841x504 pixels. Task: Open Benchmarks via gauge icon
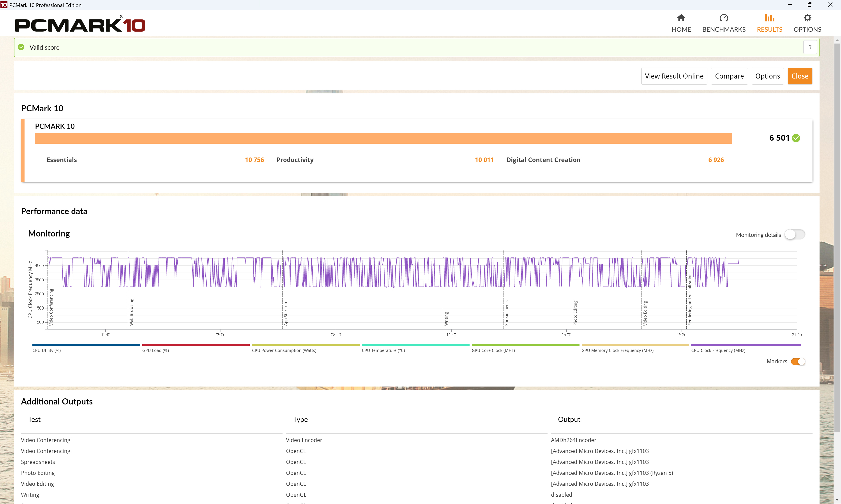[x=724, y=18]
